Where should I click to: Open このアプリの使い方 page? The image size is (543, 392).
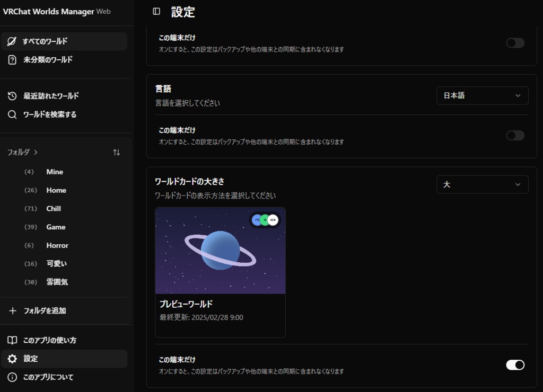click(64, 340)
